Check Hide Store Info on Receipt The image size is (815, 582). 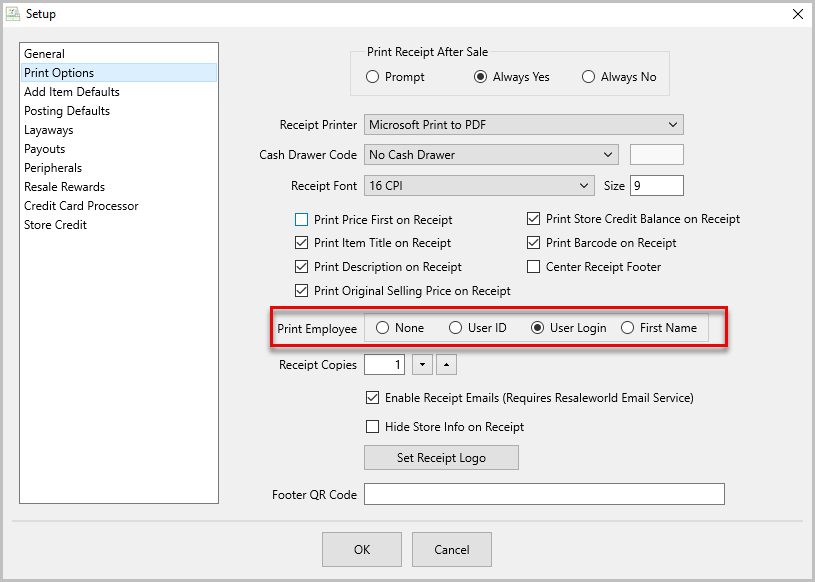pyautogui.click(x=372, y=427)
